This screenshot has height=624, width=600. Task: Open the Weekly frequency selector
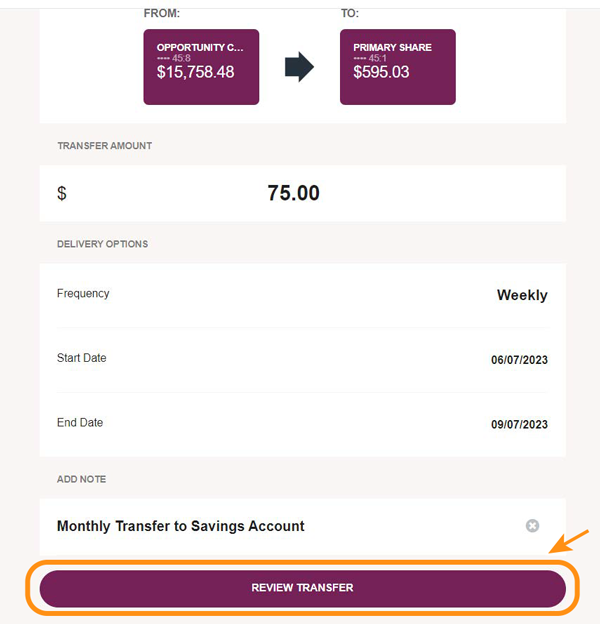(522, 295)
